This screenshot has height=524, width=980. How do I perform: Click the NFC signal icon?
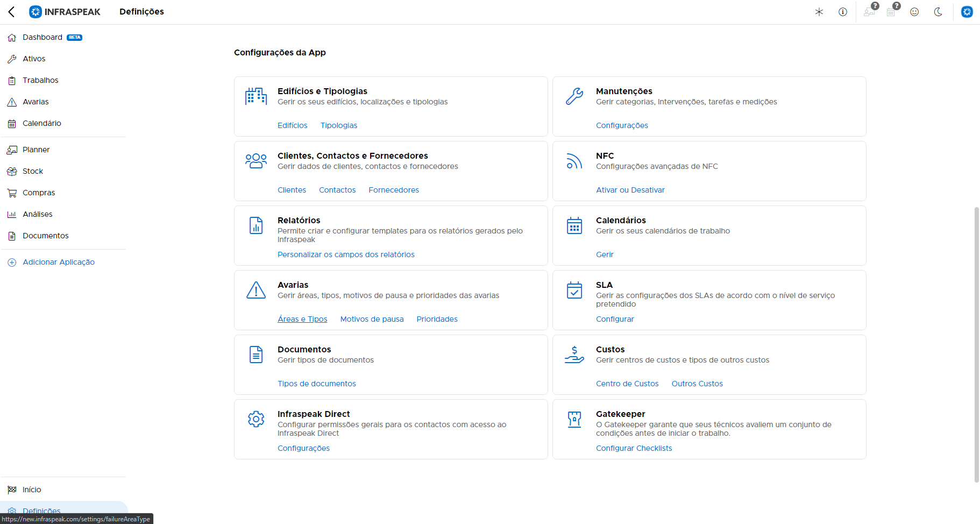coord(574,161)
